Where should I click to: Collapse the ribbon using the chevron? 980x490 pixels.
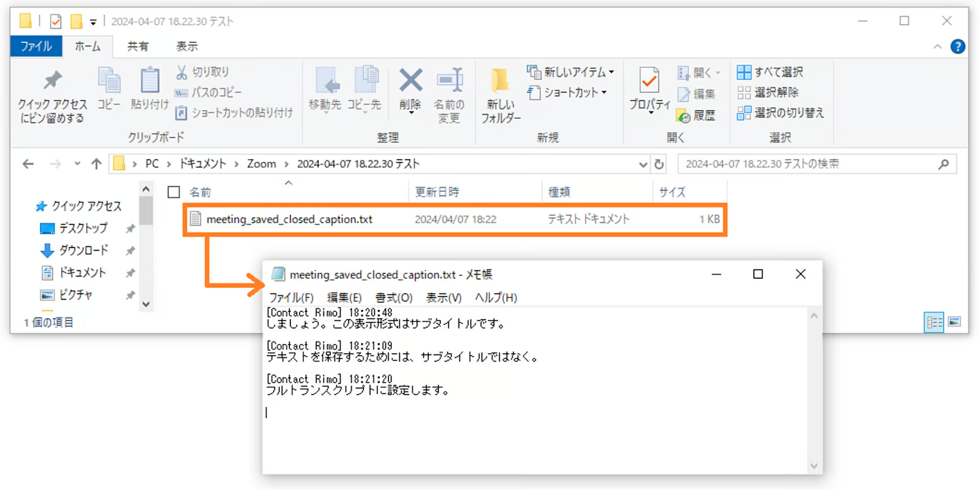937,47
